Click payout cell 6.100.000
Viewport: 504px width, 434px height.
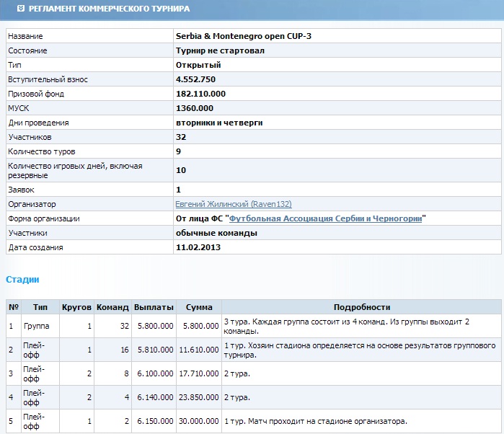tap(155, 373)
